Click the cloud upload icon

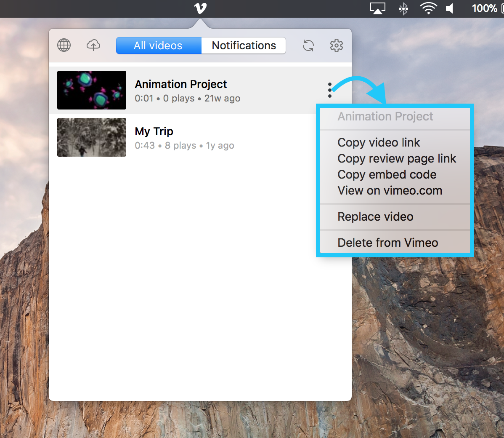point(93,45)
